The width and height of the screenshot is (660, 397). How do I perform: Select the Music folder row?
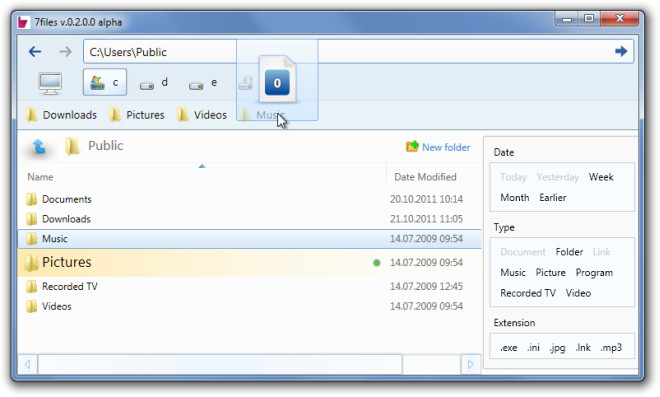pos(250,239)
